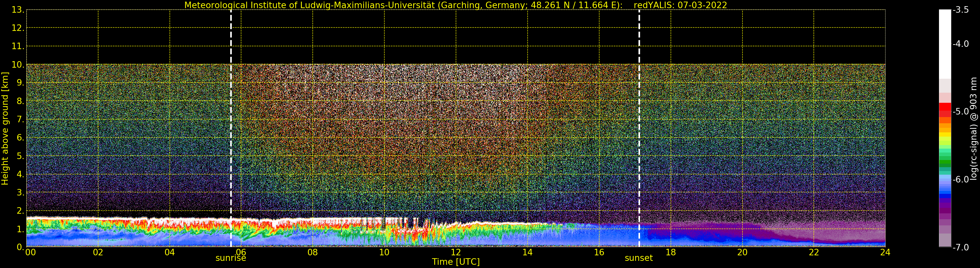Click the 'Height above ground [km]' axis label
Screen dimensions: 980x268
coord(5,128)
